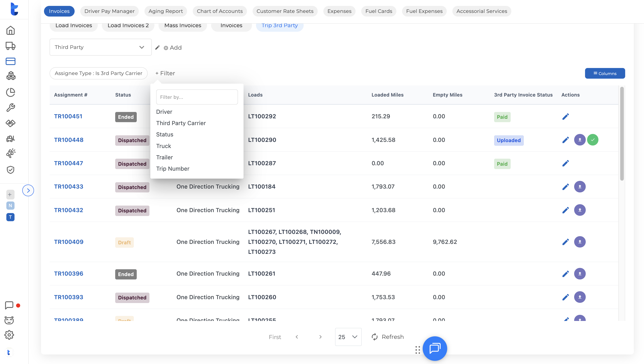Switch to the Driver Pay Manager tab
Screen dimensions: 644x364
tap(109, 11)
